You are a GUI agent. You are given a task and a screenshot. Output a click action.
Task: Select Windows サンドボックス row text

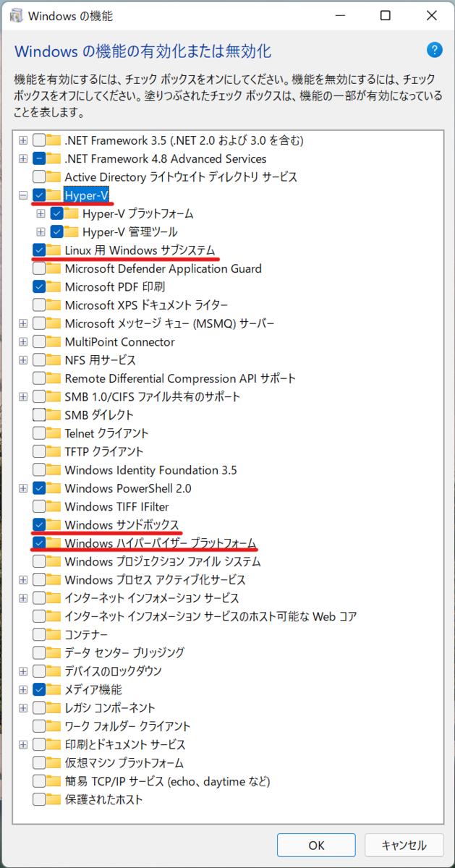[x=122, y=524]
